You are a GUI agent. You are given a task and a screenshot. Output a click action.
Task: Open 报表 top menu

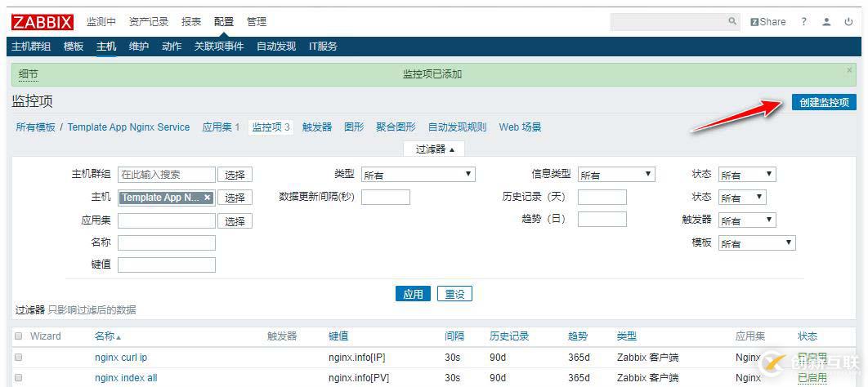(191, 22)
